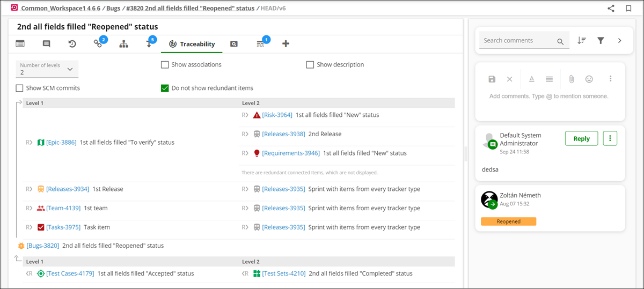Open the comment filter funnel icon
The height and width of the screenshot is (289, 644).
[x=601, y=40]
